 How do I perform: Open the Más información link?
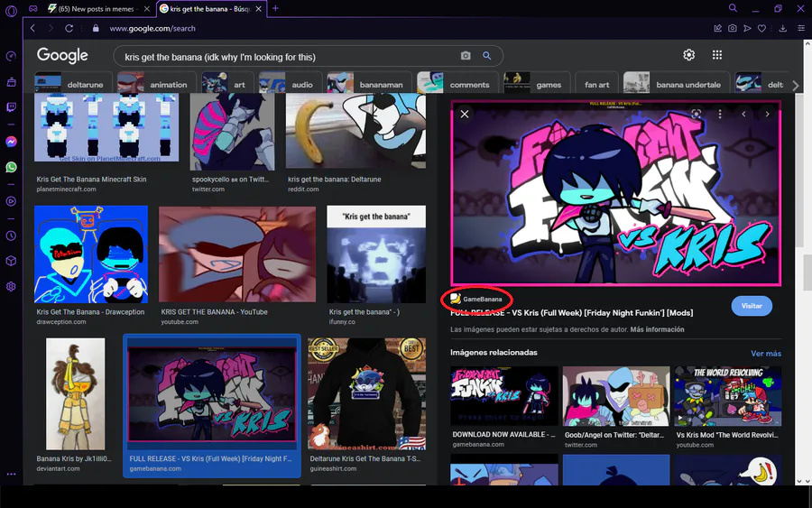click(657, 329)
